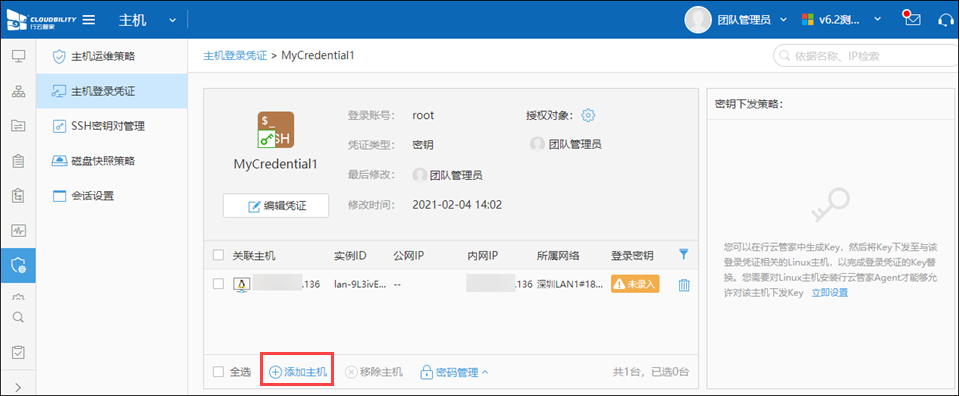Click the login account value root
Screen dimensions: 960x396
423,115
